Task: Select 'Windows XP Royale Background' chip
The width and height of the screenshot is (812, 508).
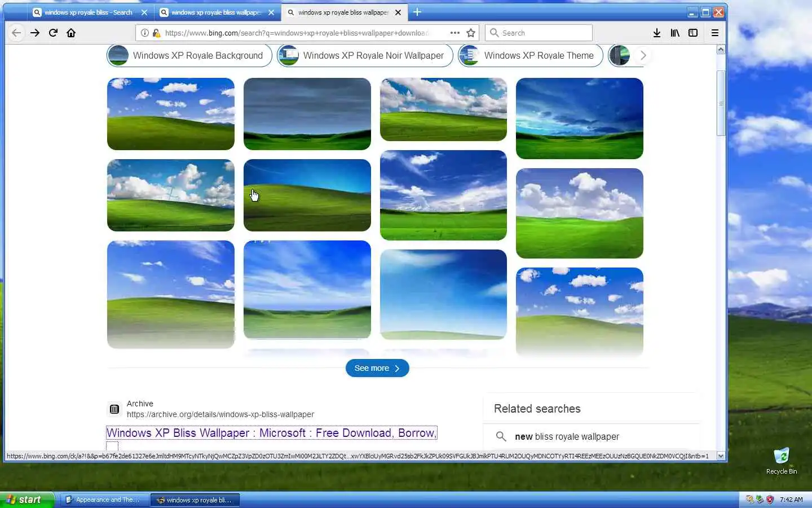Action: 189,55
